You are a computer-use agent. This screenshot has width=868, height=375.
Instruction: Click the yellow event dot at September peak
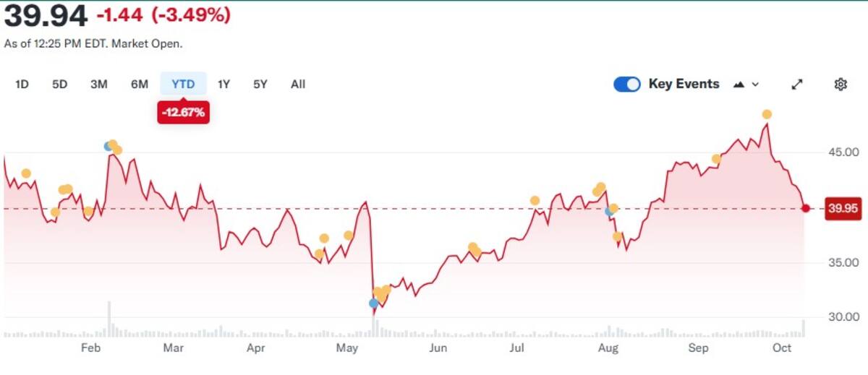(767, 114)
